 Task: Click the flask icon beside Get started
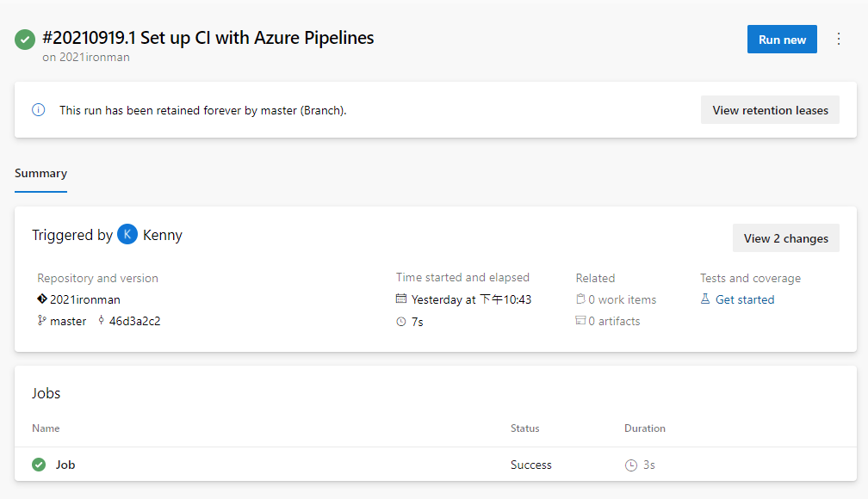(x=705, y=299)
